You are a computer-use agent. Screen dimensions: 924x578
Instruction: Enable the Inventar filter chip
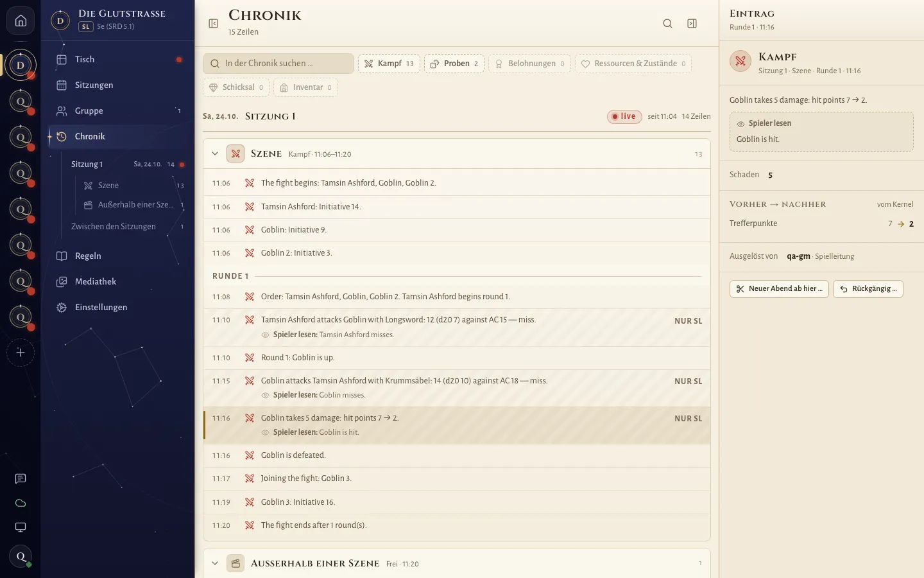[305, 87]
